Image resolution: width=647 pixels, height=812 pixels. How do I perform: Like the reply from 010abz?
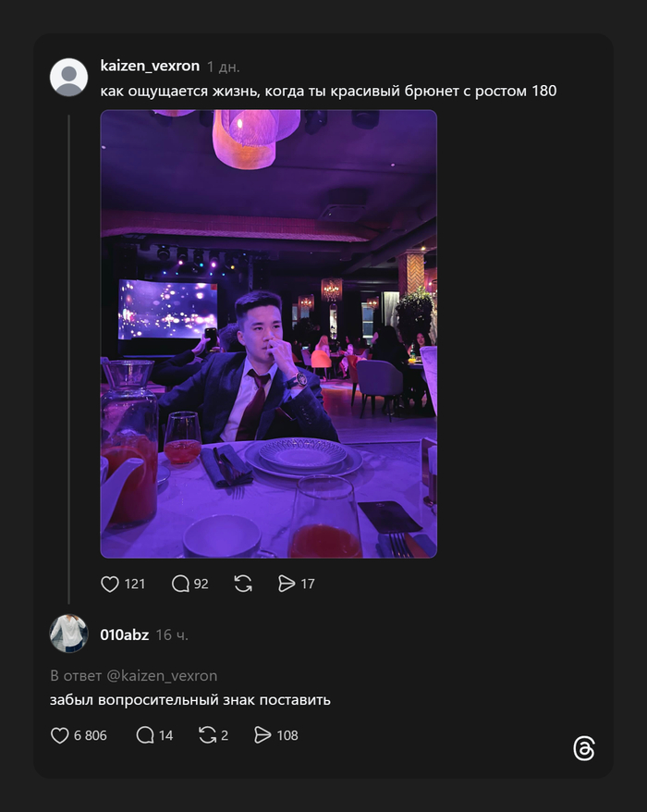[60, 735]
